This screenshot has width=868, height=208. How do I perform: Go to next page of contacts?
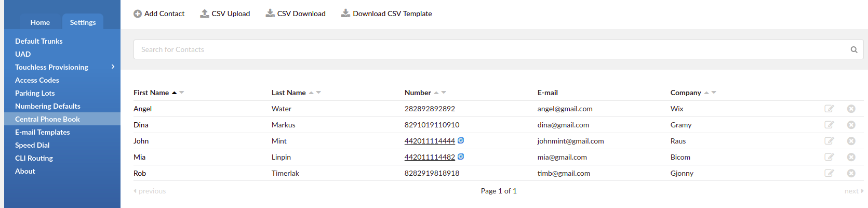coord(854,191)
